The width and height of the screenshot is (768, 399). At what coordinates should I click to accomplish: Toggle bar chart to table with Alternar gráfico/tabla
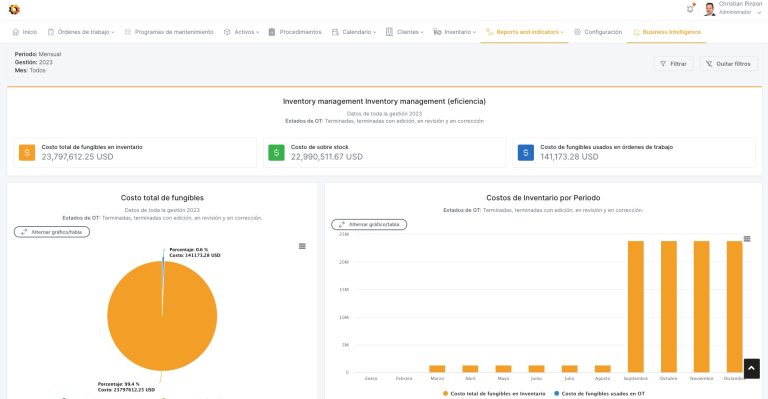pyautogui.click(x=369, y=224)
